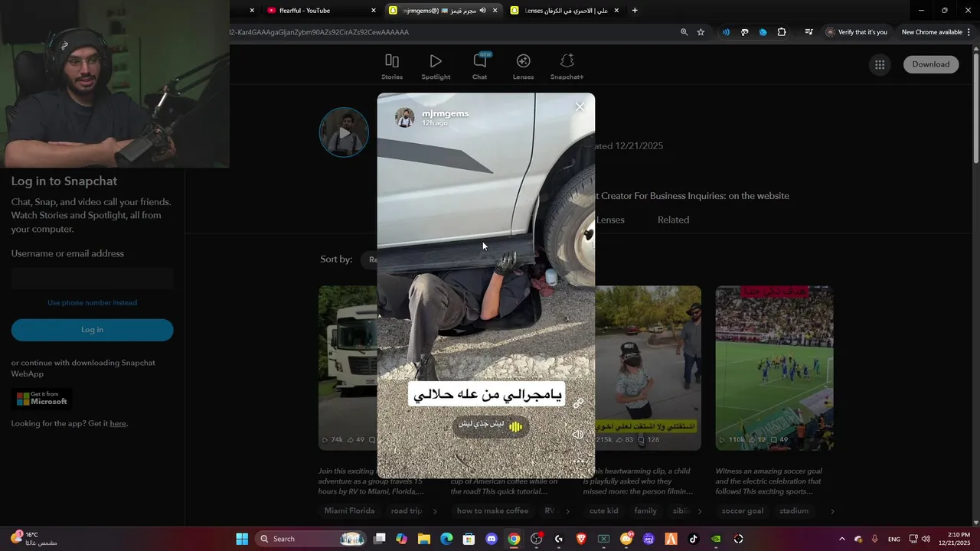Click Get it from Microsoft badge
Viewport: 980px width, 551px height.
click(x=43, y=399)
